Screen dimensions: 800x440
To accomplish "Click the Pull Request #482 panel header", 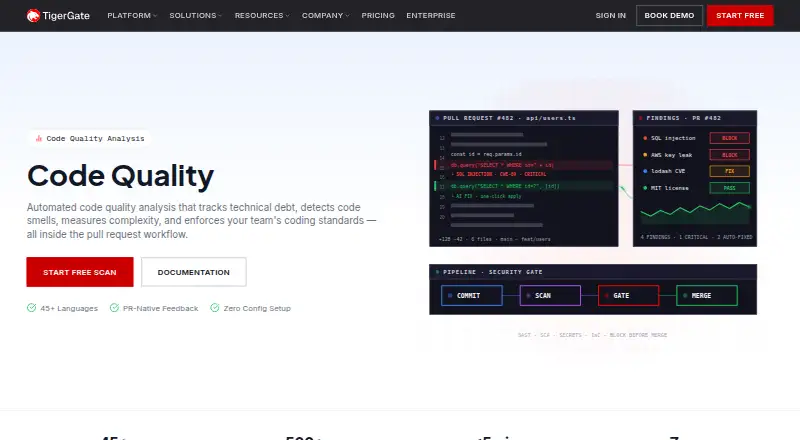I will (524, 118).
